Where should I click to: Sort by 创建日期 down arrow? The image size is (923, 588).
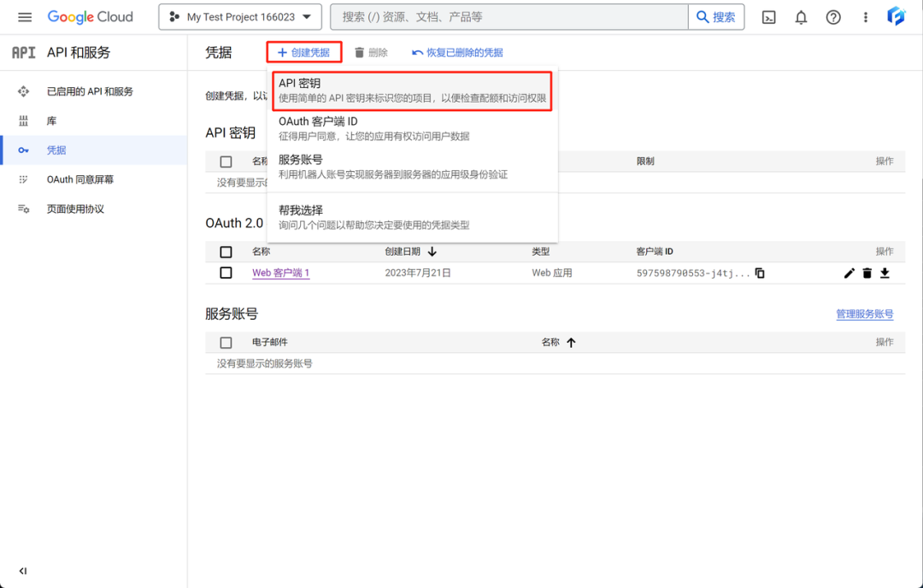pos(432,251)
